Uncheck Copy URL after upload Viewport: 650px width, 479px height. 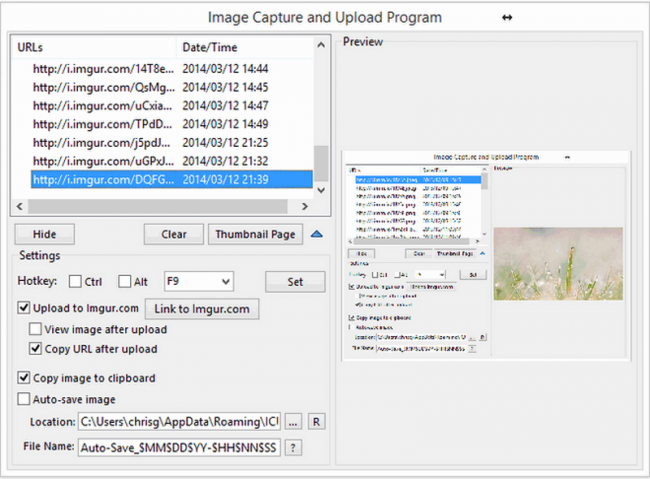(35, 349)
